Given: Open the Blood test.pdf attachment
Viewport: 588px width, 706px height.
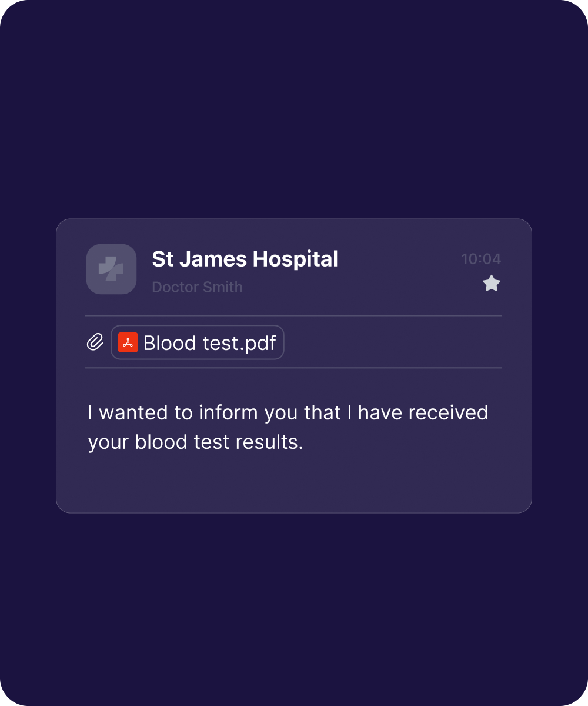Looking at the screenshot, I should tap(198, 342).
